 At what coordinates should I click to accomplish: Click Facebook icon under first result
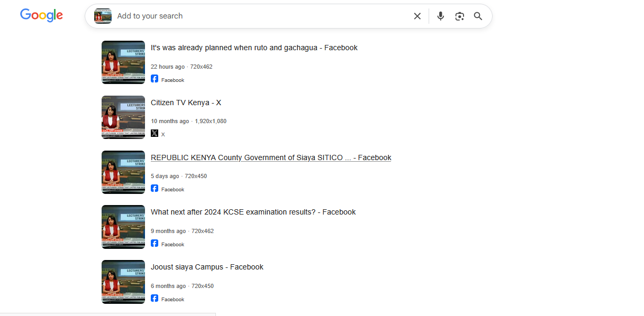(x=155, y=79)
